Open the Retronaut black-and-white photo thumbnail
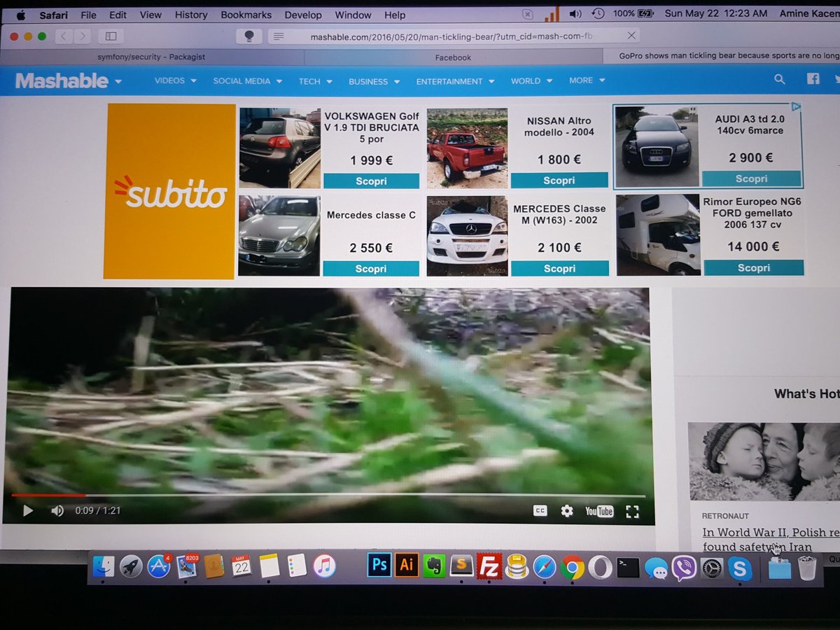The height and width of the screenshot is (630, 840). click(x=764, y=461)
